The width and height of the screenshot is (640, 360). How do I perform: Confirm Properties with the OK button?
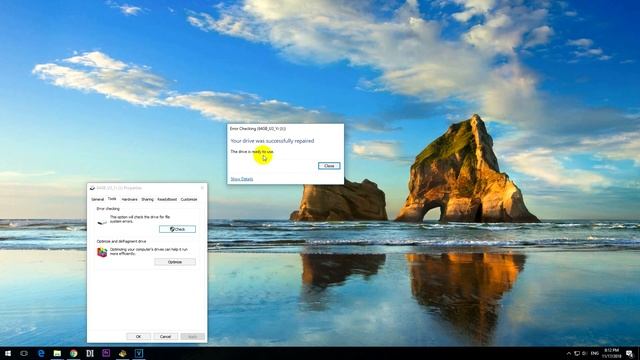click(138, 337)
